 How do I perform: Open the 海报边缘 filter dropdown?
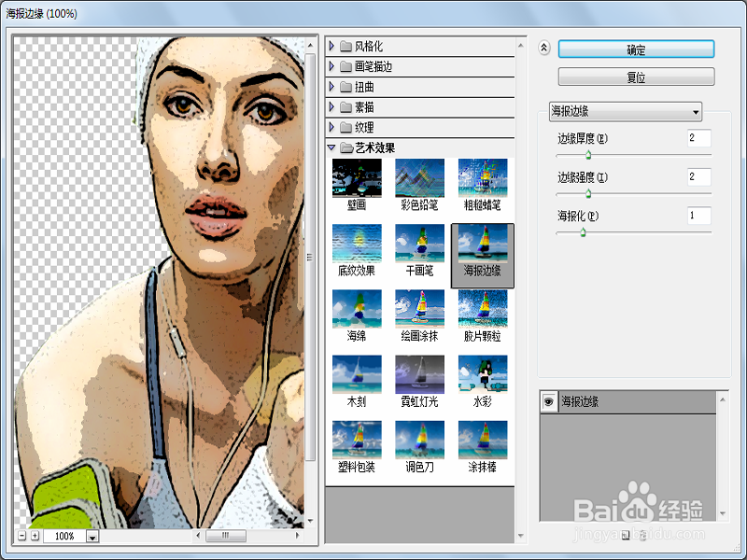coord(625,111)
